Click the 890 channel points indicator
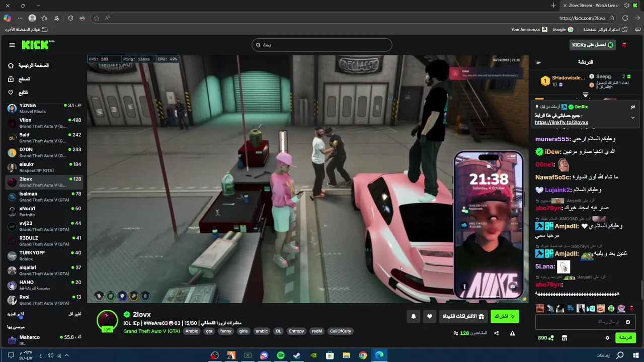 point(546,338)
